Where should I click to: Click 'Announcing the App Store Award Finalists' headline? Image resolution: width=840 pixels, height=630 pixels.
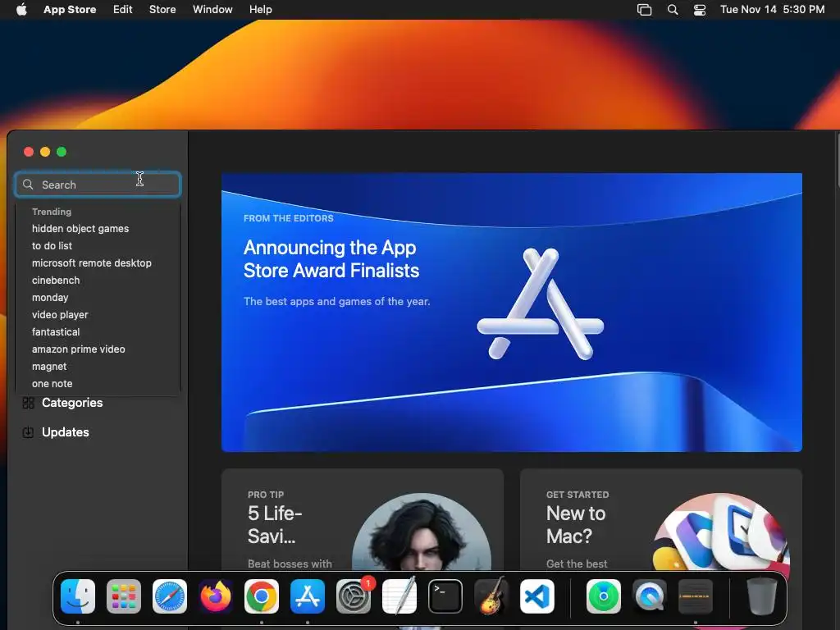coord(331,259)
